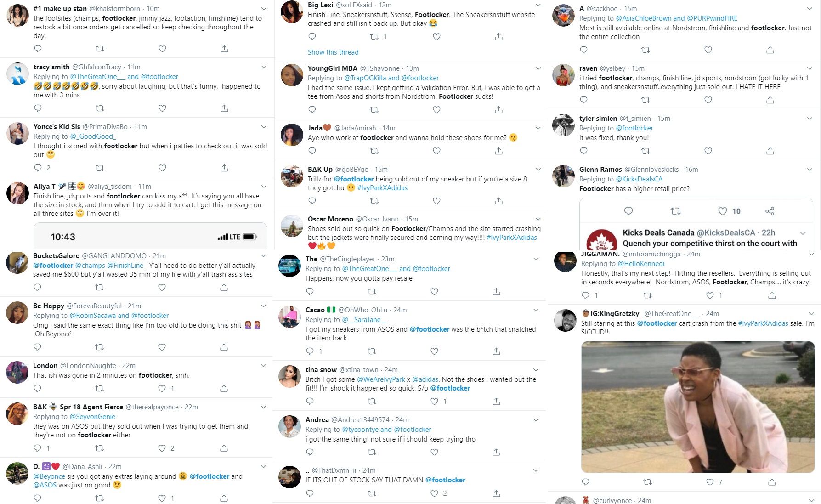Open Aliya T's attached phone screenshot

[x=150, y=236]
